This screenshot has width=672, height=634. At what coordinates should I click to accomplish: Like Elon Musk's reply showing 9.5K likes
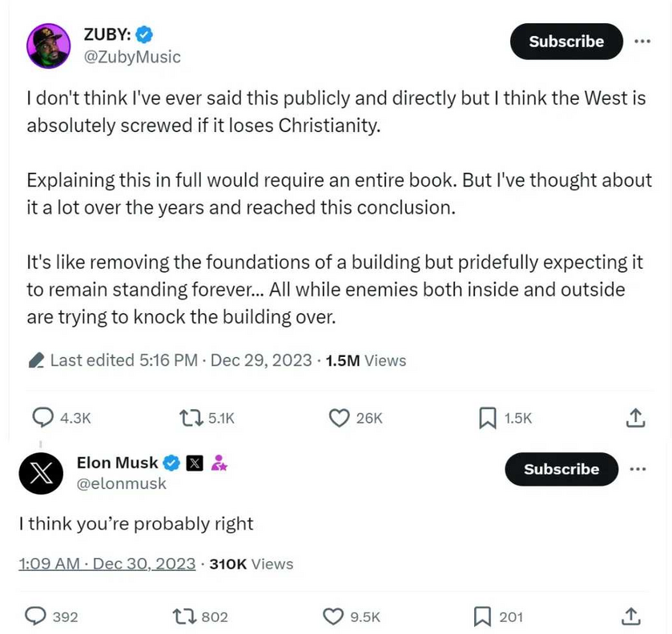click(x=332, y=616)
